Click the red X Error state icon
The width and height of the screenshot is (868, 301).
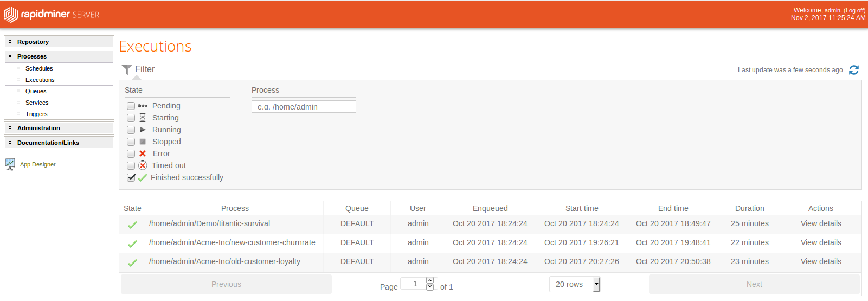click(x=143, y=154)
